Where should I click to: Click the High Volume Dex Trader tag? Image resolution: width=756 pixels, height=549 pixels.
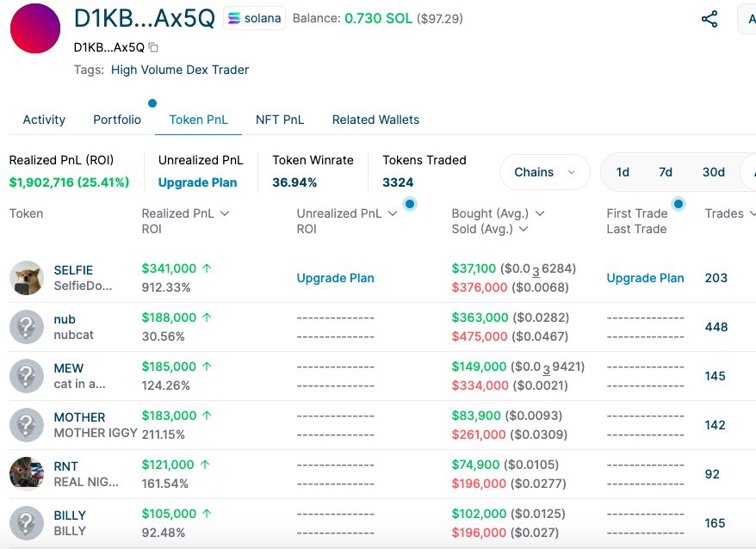[x=180, y=70]
